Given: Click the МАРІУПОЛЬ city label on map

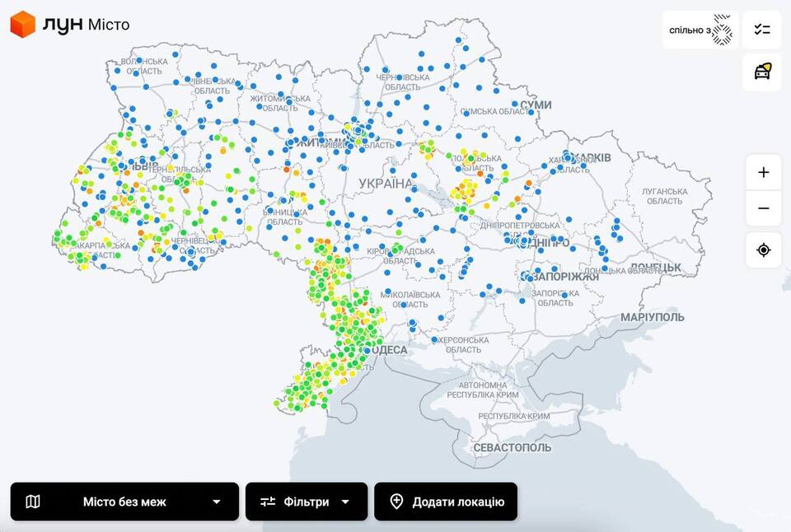Looking at the screenshot, I should 653,317.
